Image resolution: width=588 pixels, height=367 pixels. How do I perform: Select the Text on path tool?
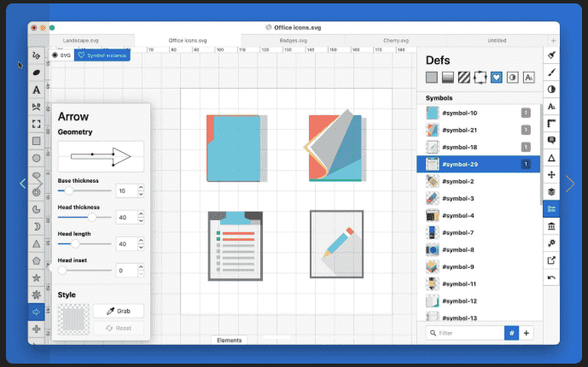coord(36,107)
